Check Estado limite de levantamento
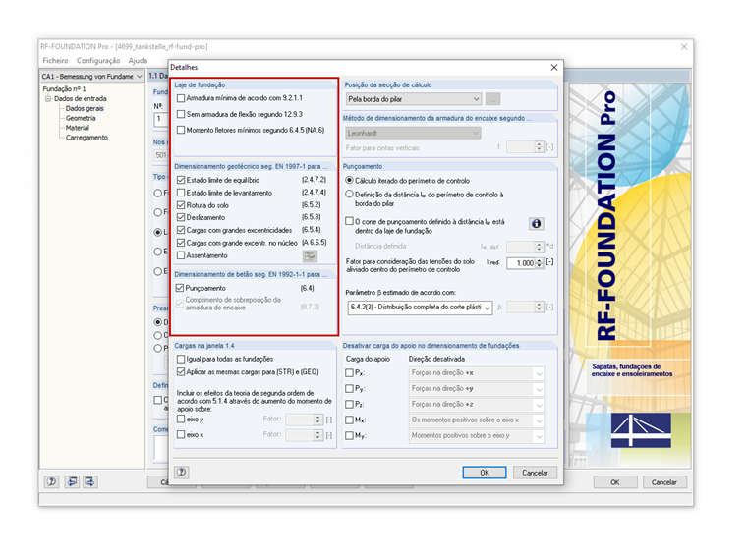The image size is (747, 560). coord(181,193)
